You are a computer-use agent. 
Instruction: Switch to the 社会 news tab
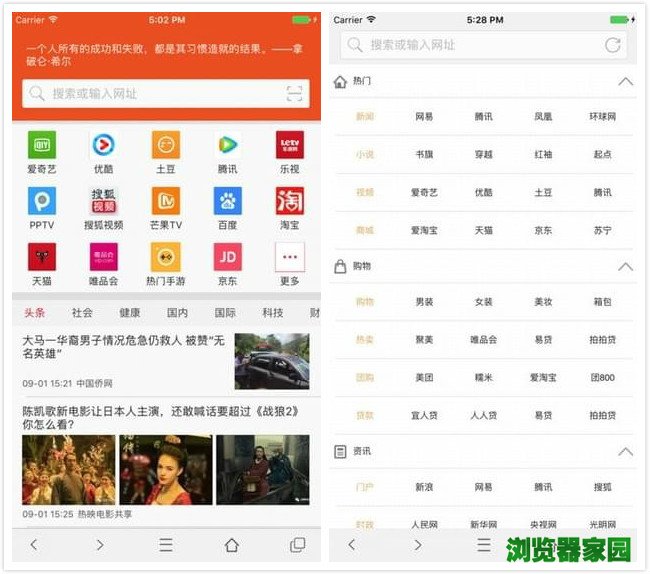pyautogui.click(x=82, y=313)
